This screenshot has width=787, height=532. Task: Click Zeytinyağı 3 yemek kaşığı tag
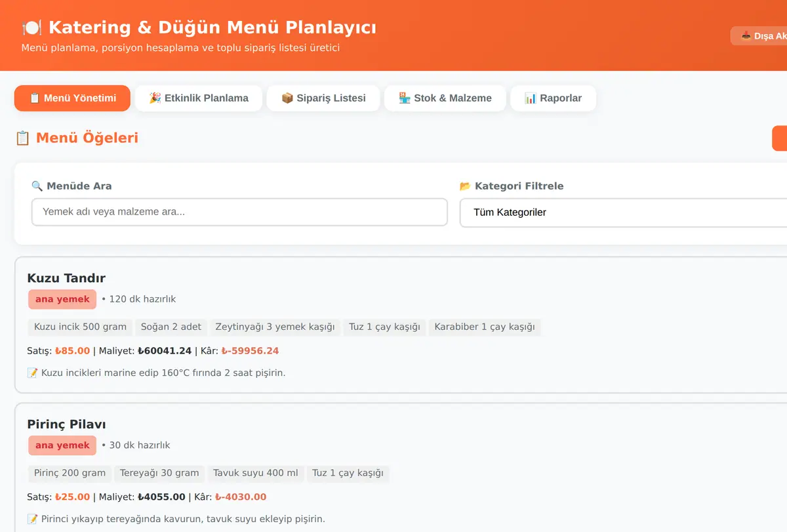click(275, 327)
